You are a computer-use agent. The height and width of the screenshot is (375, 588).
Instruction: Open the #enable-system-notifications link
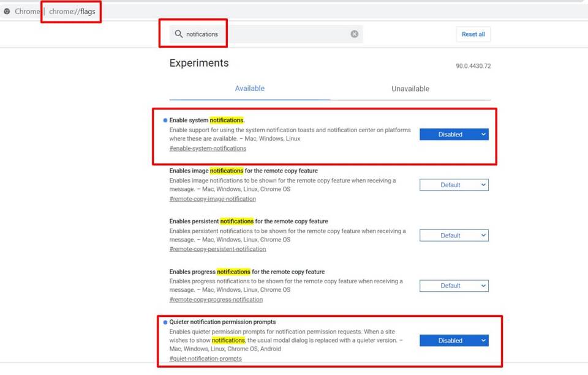[208, 149]
